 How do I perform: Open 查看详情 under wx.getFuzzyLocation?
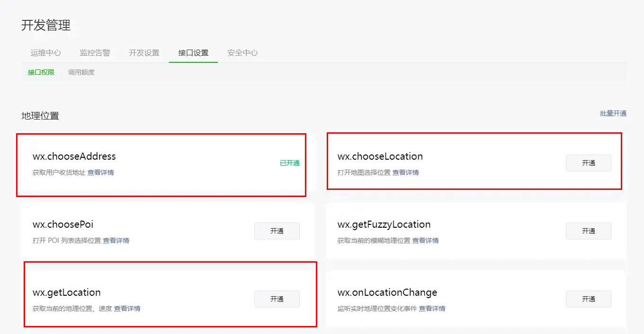pos(426,240)
